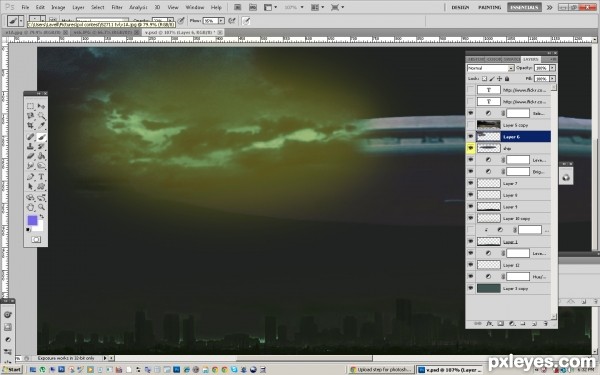Image resolution: width=600 pixels, height=375 pixels.
Task: Select the Move tool
Action: (41, 106)
